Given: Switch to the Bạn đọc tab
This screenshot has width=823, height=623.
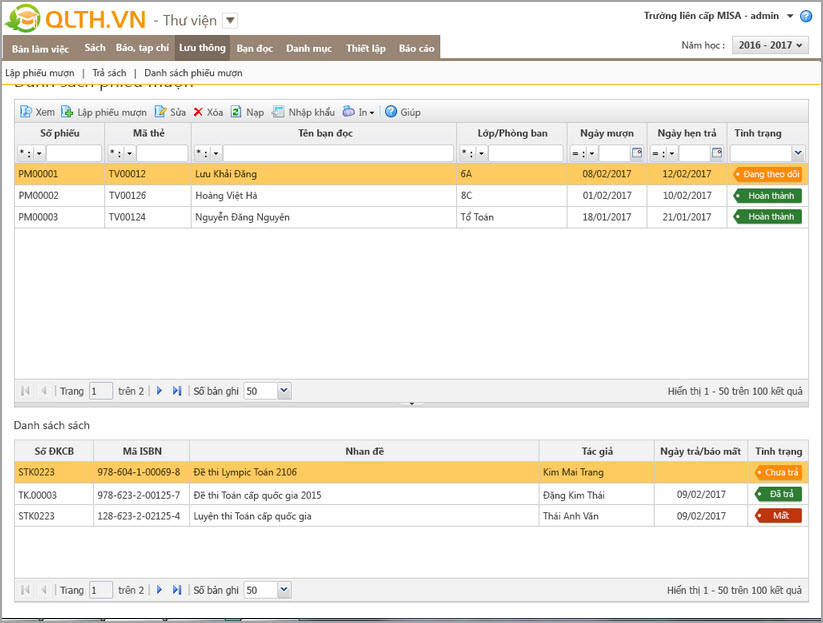Looking at the screenshot, I should 254,48.
